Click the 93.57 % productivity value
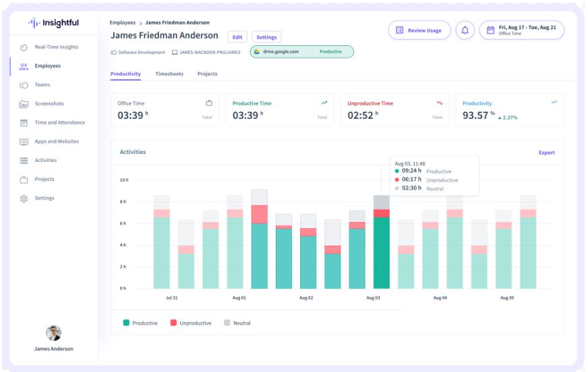This screenshot has width=588, height=372. pos(479,115)
